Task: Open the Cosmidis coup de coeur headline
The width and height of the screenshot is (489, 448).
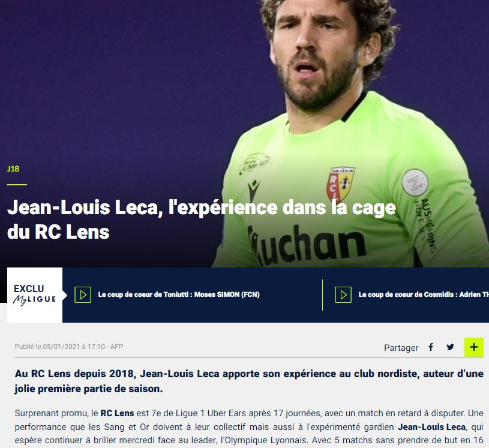Action: tap(424, 294)
